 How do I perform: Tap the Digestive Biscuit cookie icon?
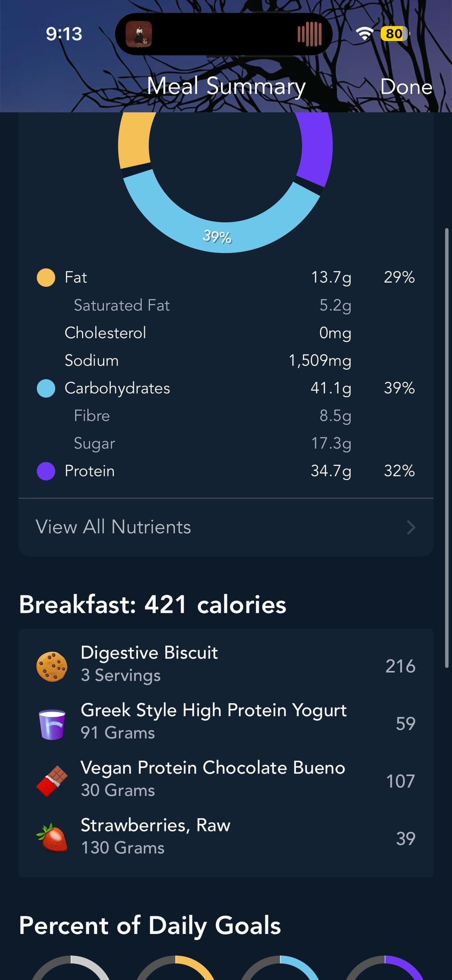coord(52,666)
